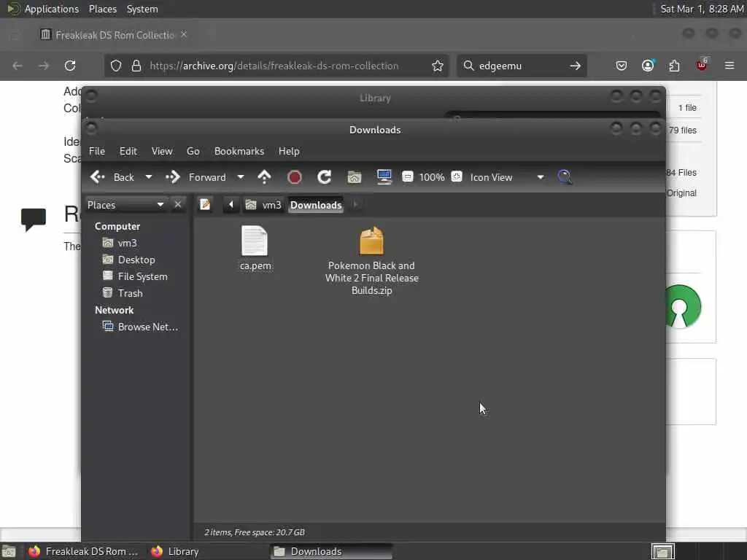Go forward in Firefox browser

44,66
